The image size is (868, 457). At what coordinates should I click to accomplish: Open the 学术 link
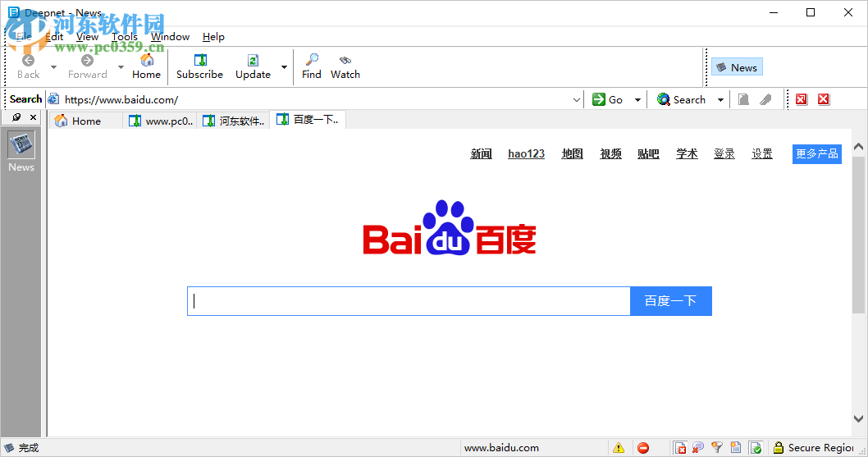click(687, 153)
